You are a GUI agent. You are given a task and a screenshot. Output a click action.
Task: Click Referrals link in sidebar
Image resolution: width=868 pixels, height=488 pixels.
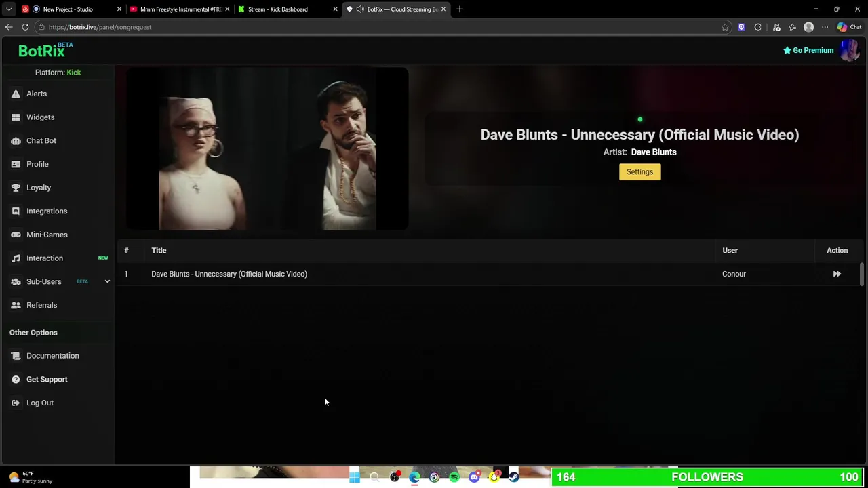[41, 305]
